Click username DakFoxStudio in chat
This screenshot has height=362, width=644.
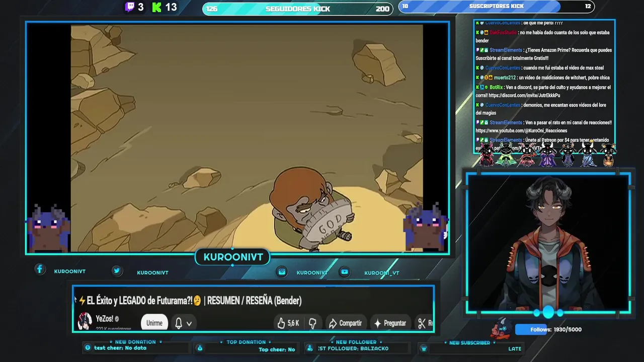click(503, 33)
